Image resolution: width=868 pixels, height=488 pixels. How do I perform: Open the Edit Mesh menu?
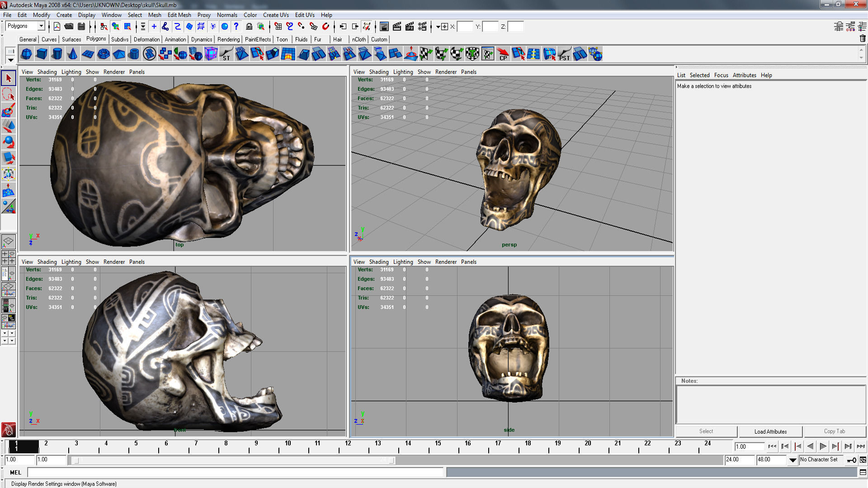pyautogui.click(x=179, y=15)
